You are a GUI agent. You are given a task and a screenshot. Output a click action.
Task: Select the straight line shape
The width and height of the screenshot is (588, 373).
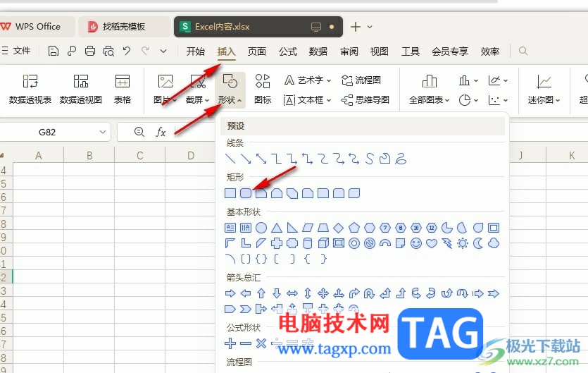pyautogui.click(x=230, y=159)
